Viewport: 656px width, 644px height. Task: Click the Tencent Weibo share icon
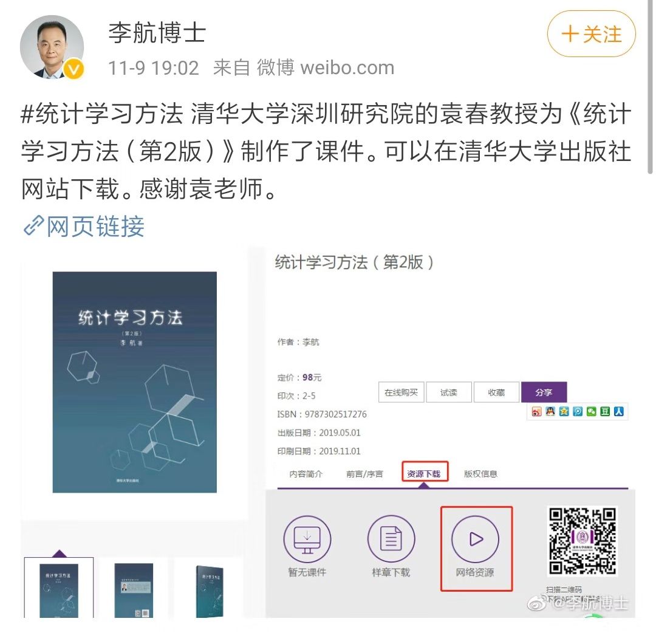[578, 411]
